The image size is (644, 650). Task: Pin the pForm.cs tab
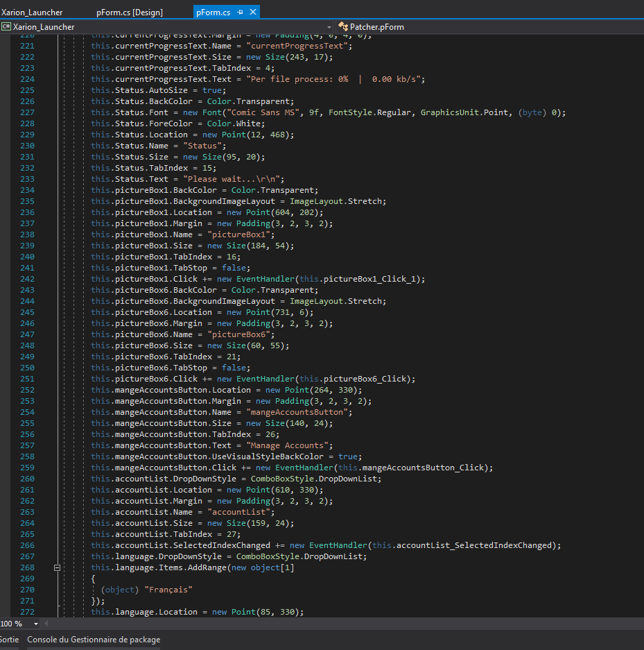tap(240, 12)
